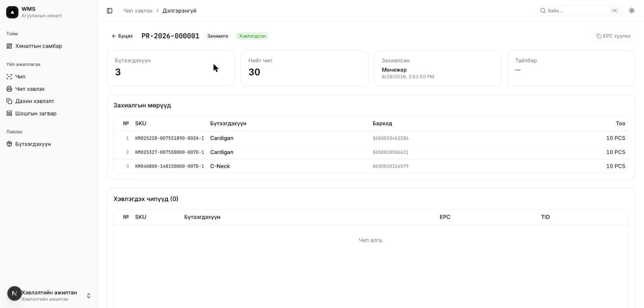644x308 pixels.
Task: Click the search magnifier icon
Action: (x=543, y=11)
